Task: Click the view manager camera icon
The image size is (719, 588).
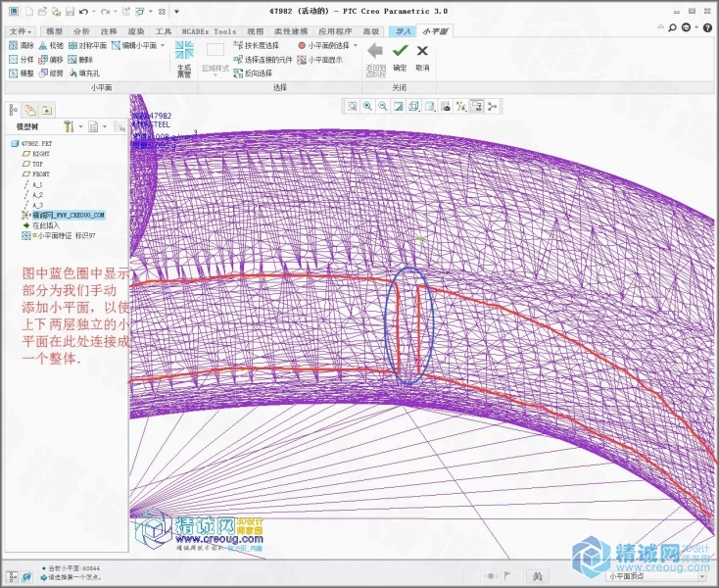Action: (446, 107)
